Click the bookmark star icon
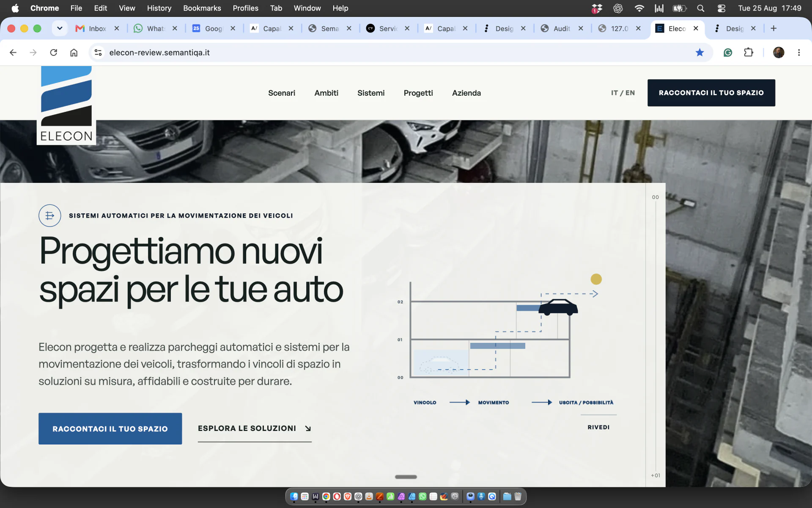 [700, 52]
